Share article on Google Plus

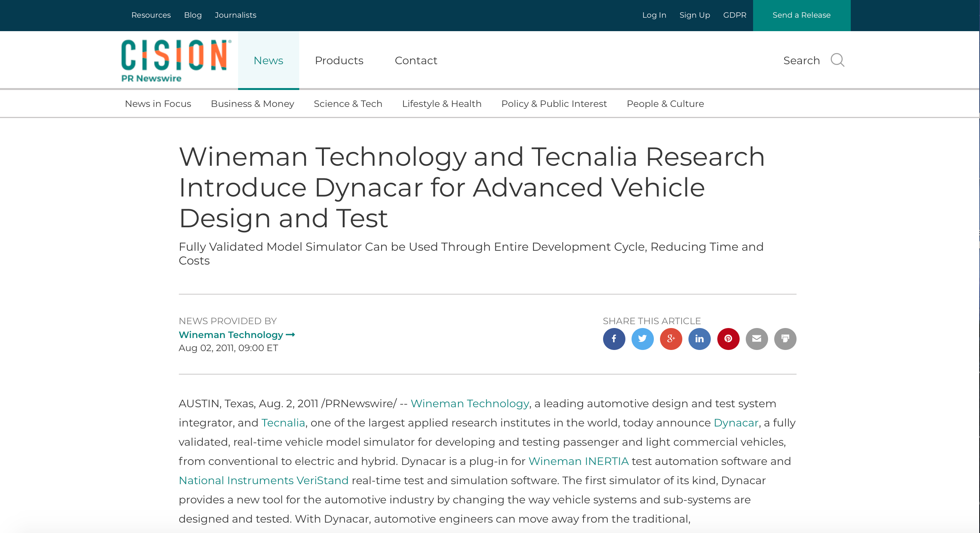671,339
